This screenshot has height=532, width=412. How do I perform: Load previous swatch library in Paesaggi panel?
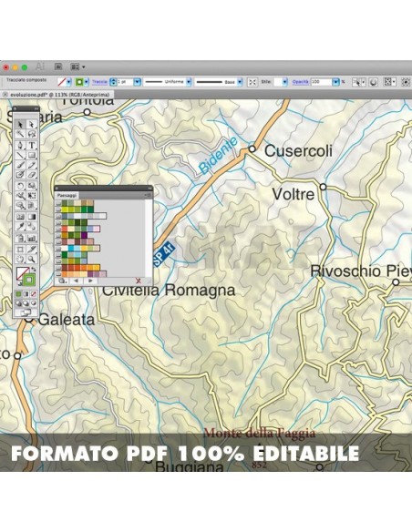(x=76, y=281)
